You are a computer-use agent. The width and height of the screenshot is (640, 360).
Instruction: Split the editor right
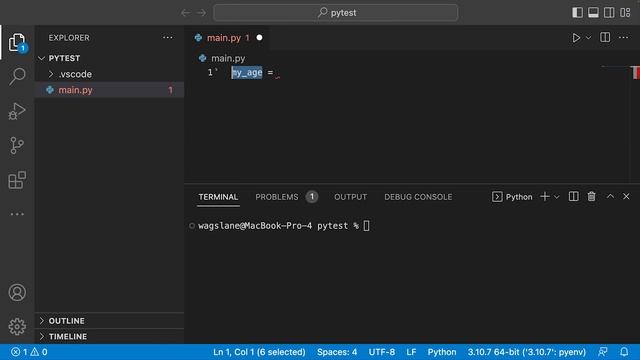coord(605,38)
